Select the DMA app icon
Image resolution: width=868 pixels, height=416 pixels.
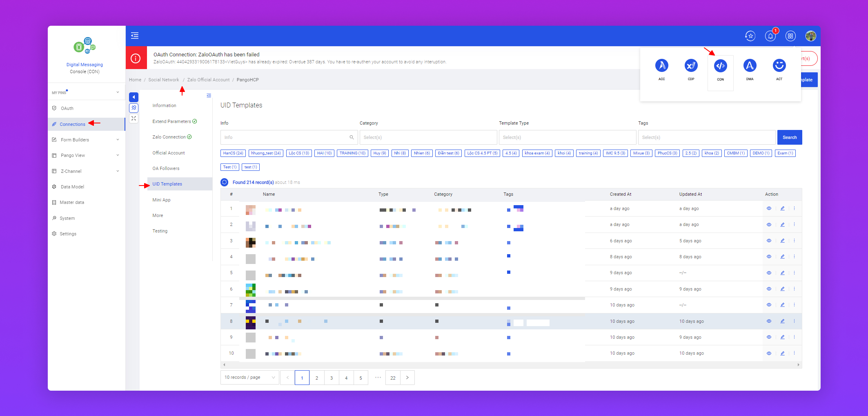pos(750,66)
